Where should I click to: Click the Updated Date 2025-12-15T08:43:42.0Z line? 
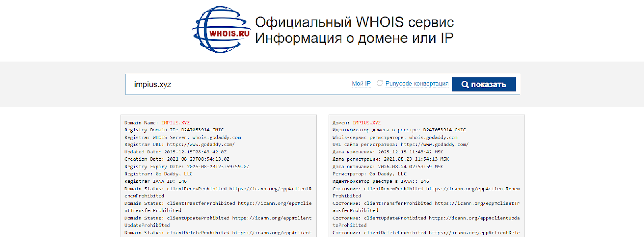coord(175,152)
